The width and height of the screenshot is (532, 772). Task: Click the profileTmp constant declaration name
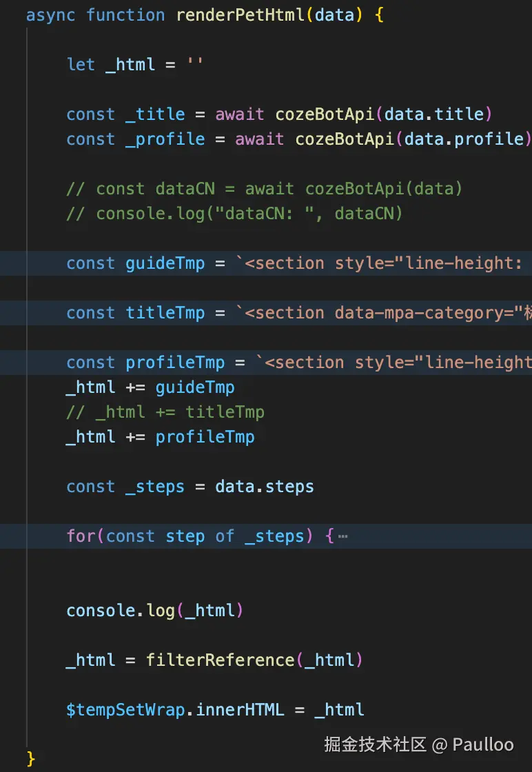(175, 363)
